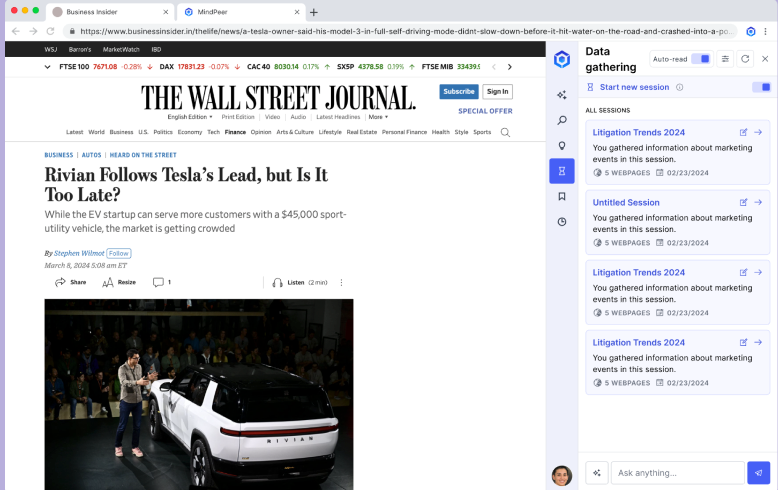778x490 pixels.
Task: Open the AUTOS category link
Action: (91, 155)
